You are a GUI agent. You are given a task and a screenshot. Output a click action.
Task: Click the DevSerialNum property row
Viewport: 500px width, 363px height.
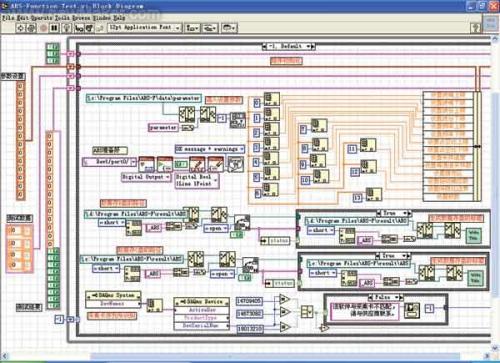click(x=202, y=326)
